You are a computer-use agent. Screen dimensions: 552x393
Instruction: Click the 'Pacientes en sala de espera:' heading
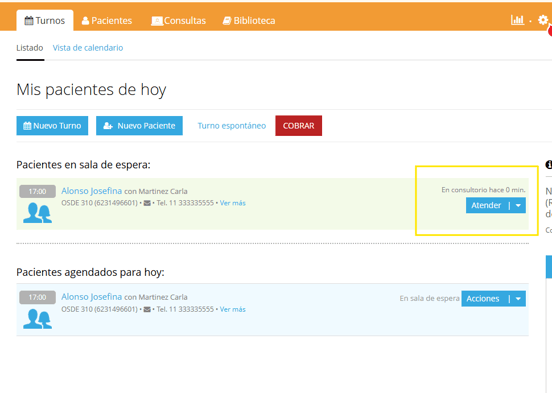pos(83,165)
